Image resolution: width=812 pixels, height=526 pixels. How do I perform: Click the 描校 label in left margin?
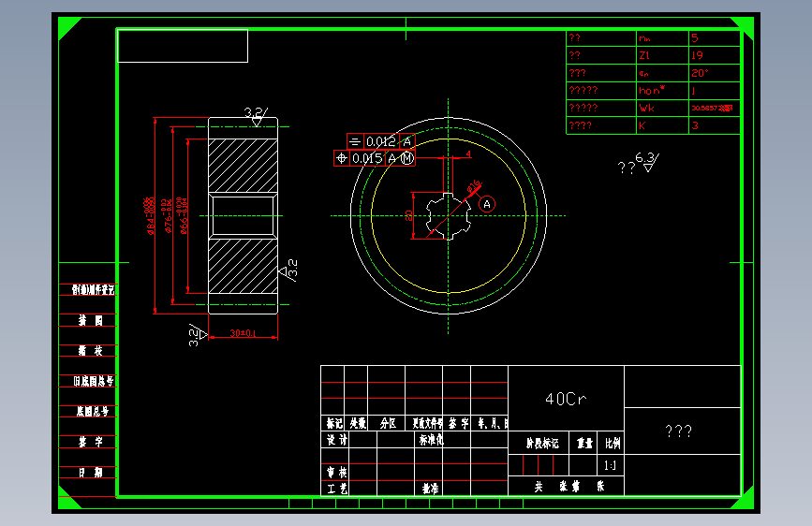pyautogui.click(x=91, y=350)
